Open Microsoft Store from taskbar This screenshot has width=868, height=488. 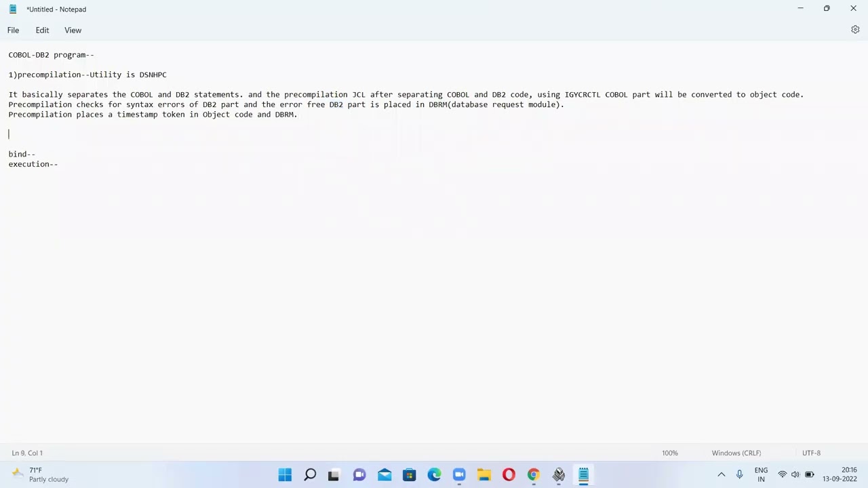(x=409, y=474)
